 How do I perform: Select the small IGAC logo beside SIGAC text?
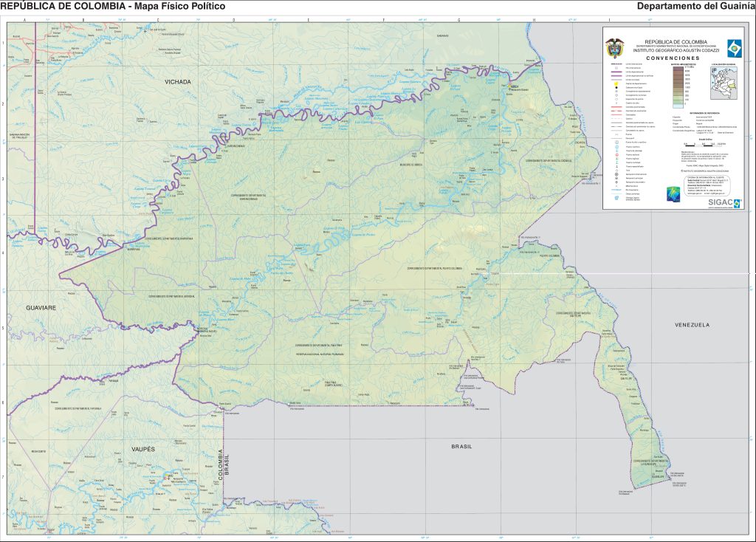pos(737,204)
